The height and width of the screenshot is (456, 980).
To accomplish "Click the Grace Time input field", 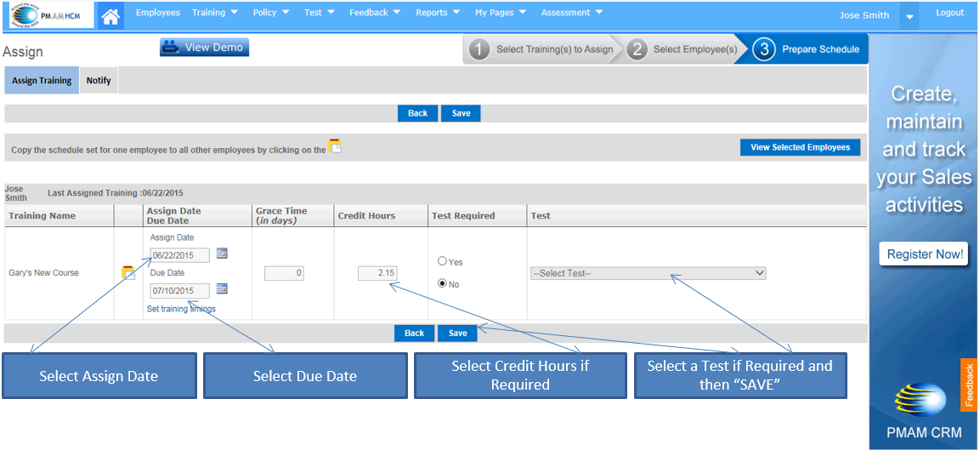I will (285, 273).
